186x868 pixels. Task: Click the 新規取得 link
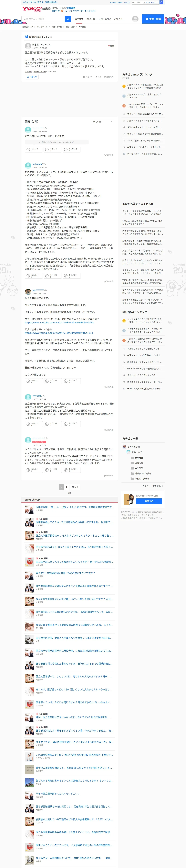[x=71, y=8]
